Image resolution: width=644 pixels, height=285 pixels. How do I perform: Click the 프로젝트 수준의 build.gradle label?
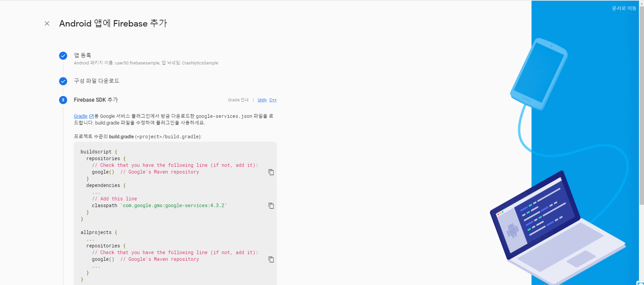(138, 137)
